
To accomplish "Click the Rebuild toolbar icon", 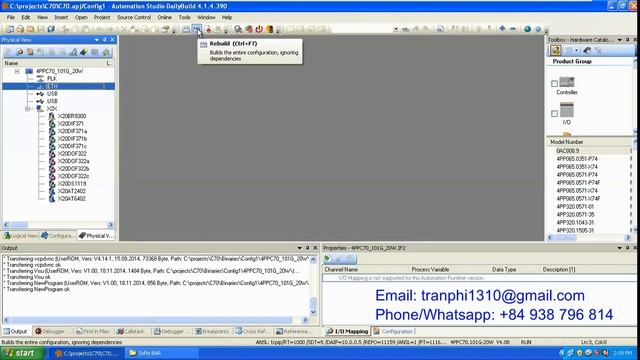I will tap(197, 29).
